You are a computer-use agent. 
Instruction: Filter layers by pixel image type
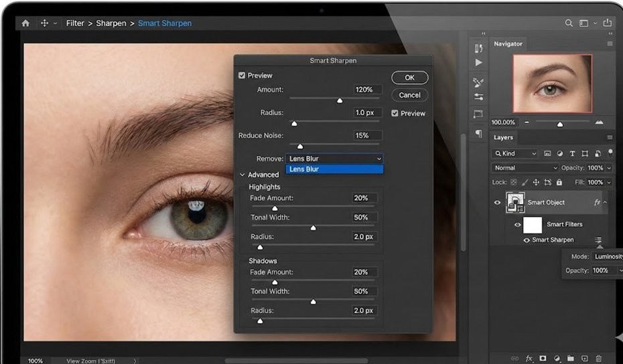click(547, 154)
